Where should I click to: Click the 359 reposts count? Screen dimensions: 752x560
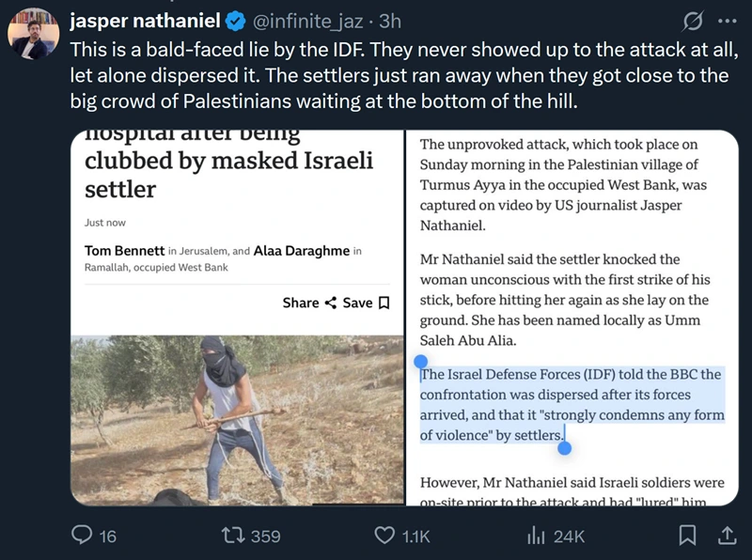[265, 537]
